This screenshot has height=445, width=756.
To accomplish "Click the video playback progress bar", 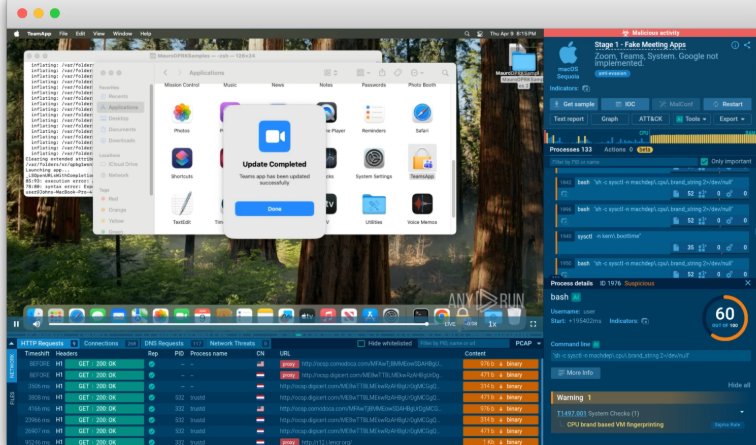I will click(x=240, y=324).
